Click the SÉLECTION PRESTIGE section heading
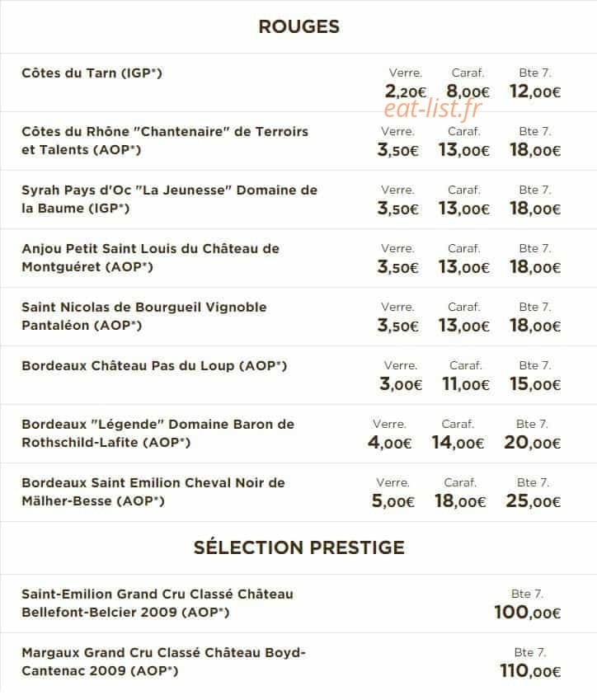Image resolution: width=597 pixels, height=700 pixels. tap(299, 547)
